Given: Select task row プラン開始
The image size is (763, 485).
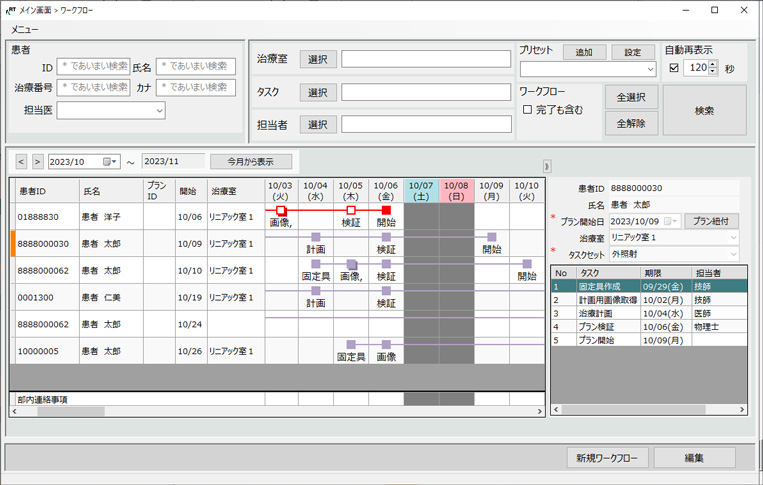Looking at the screenshot, I should [x=649, y=340].
